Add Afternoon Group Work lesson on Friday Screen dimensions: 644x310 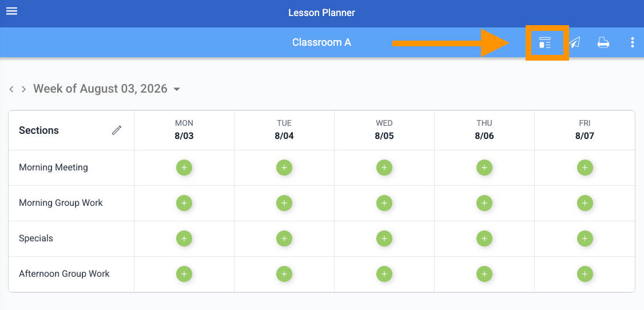coord(585,274)
